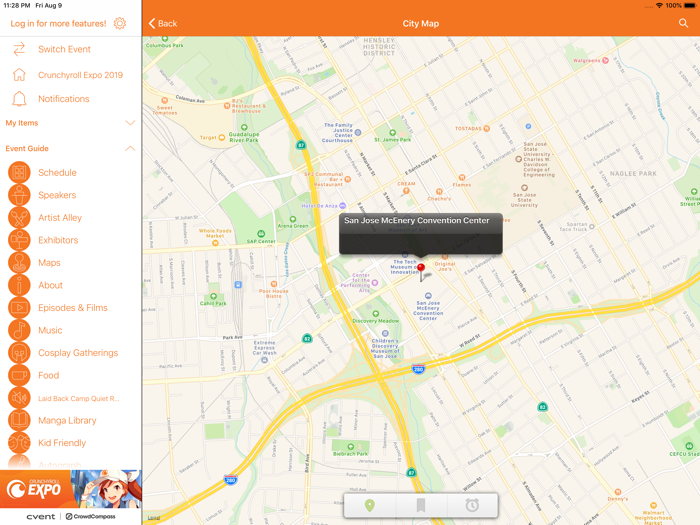Tap the Switch Event arrows icon
The width and height of the screenshot is (700, 525).
[x=19, y=49]
